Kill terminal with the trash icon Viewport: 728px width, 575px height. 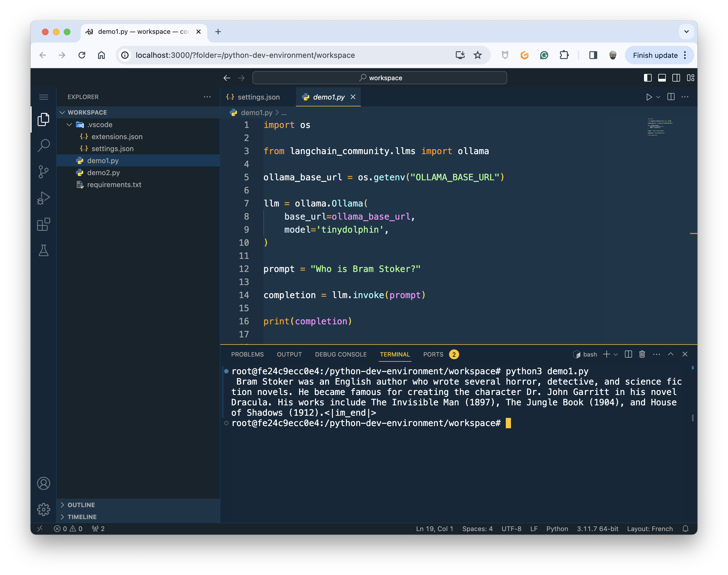click(642, 354)
